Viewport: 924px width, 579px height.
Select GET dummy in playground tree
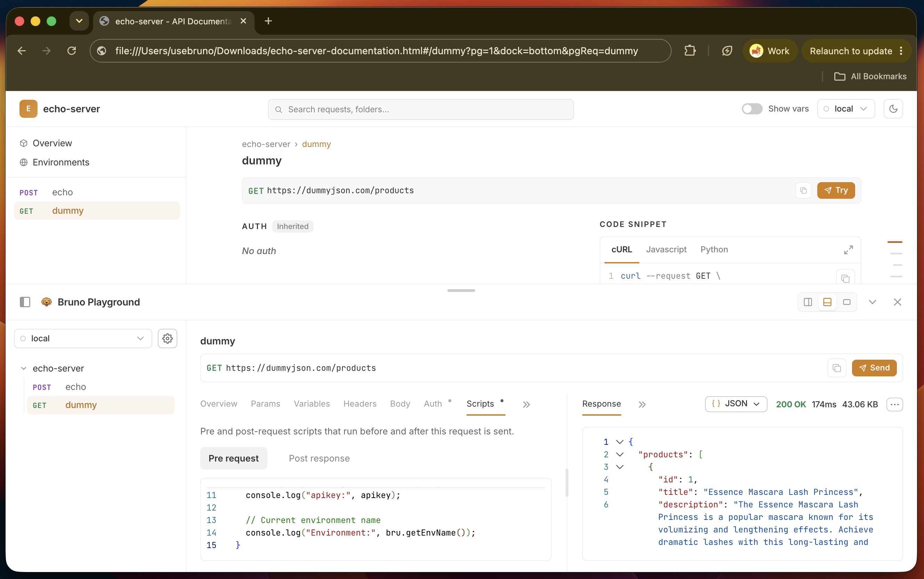(x=100, y=405)
